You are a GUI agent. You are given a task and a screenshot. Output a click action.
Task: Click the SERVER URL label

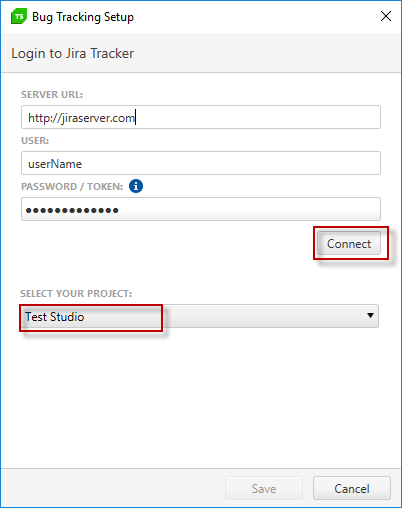click(52, 95)
